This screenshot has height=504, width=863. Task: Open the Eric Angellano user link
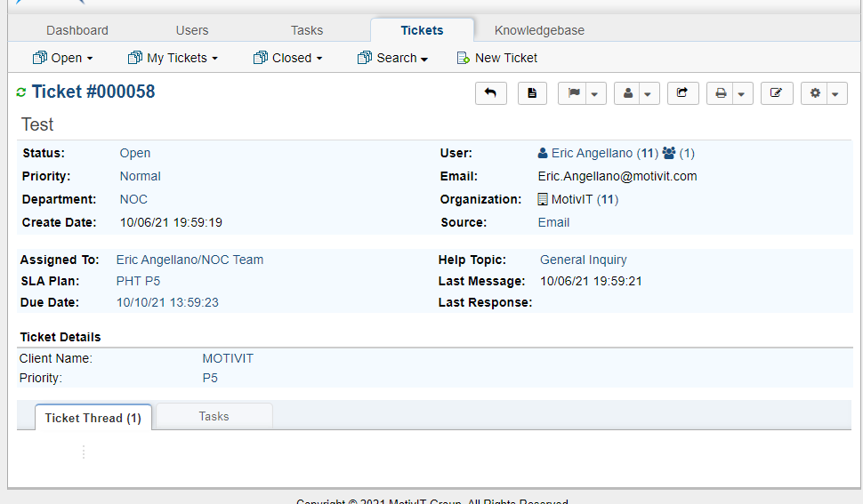[x=592, y=153]
